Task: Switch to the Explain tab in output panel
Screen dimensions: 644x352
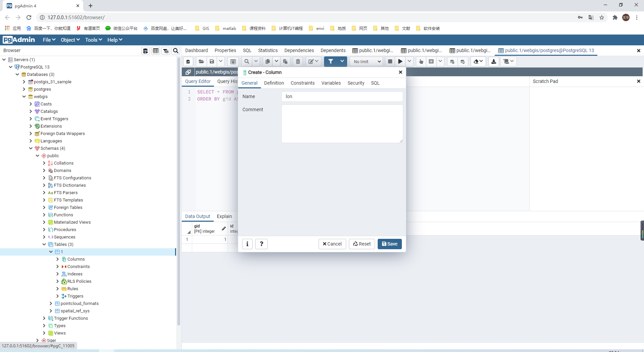Action: pyautogui.click(x=224, y=216)
